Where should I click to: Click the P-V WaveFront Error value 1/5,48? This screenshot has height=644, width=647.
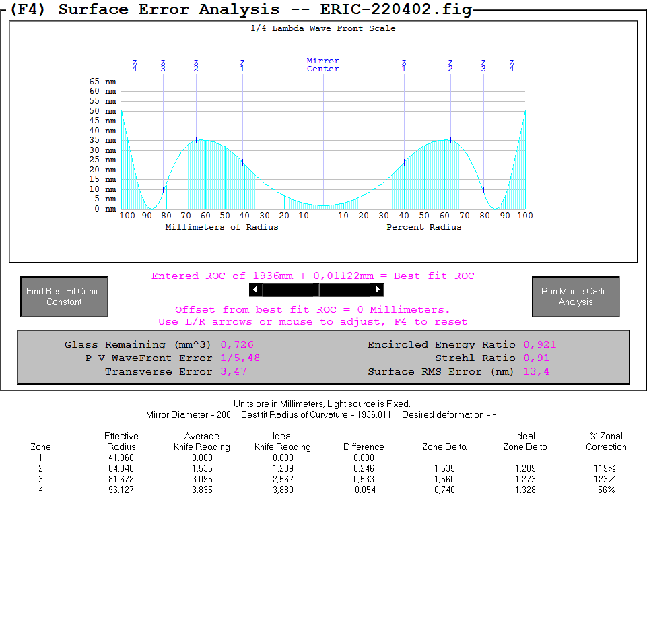pos(240,358)
